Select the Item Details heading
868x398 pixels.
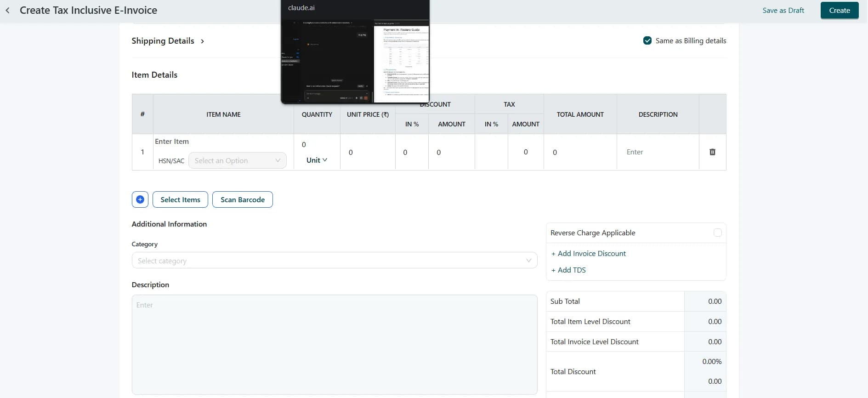pyautogui.click(x=154, y=75)
